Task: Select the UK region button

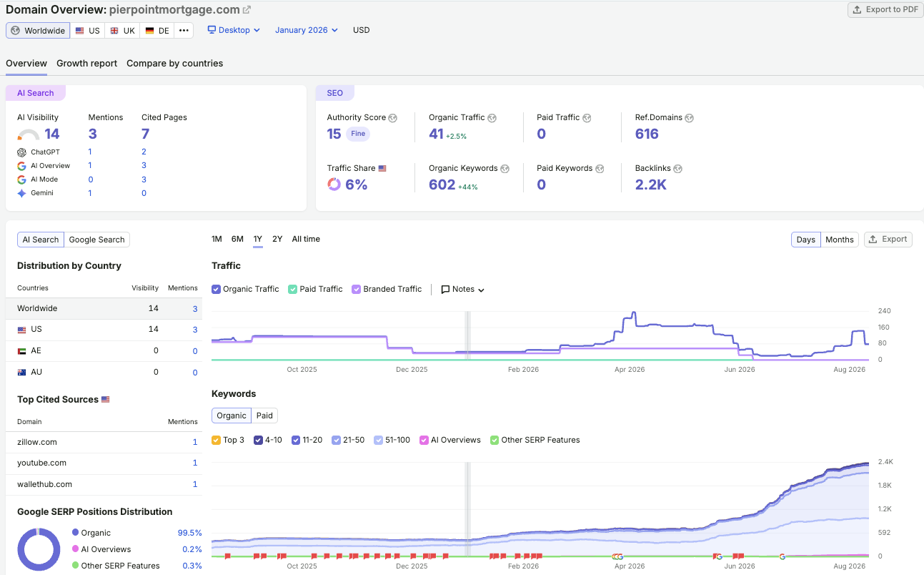Action: coord(122,30)
